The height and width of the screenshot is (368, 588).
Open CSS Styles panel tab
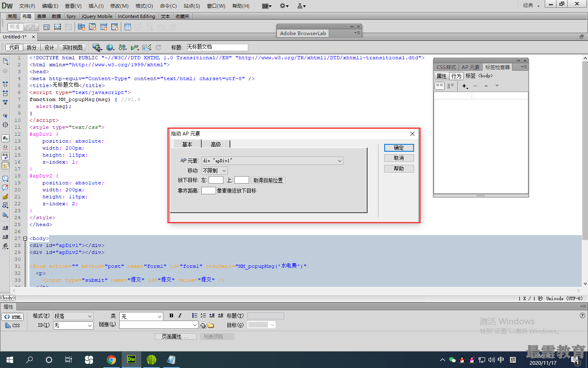(x=446, y=67)
